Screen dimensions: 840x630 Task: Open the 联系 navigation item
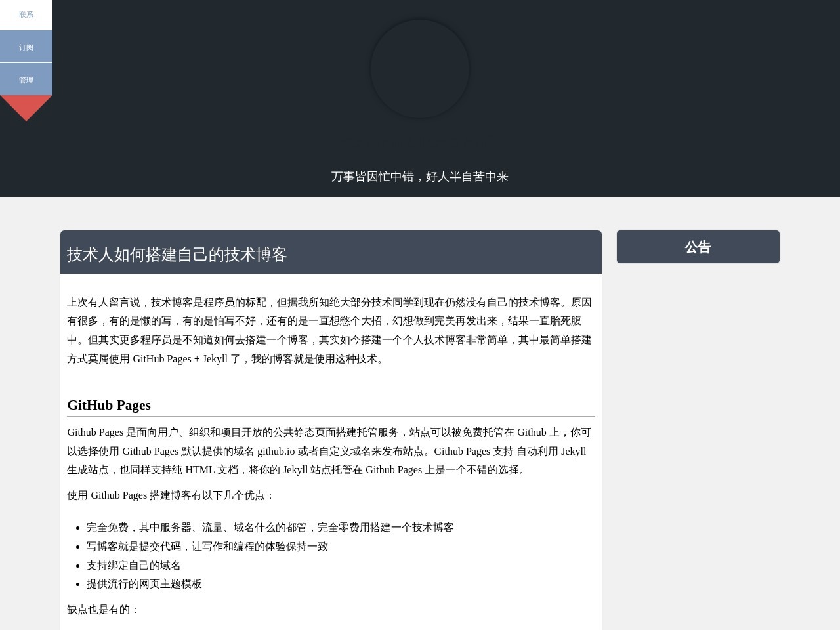point(26,14)
